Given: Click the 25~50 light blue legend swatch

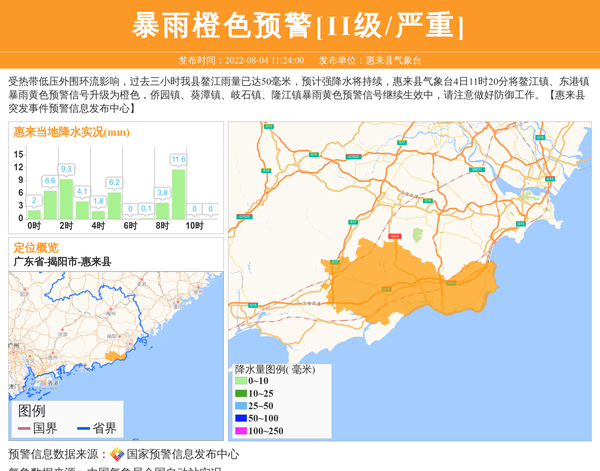Looking at the screenshot, I should (x=241, y=406).
